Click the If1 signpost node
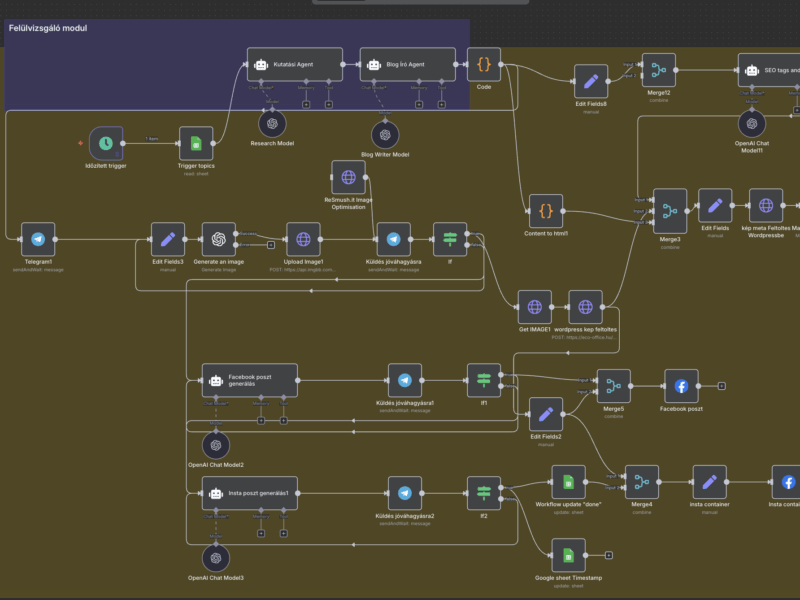This screenshot has height=600, width=800. [x=484, y=380]
